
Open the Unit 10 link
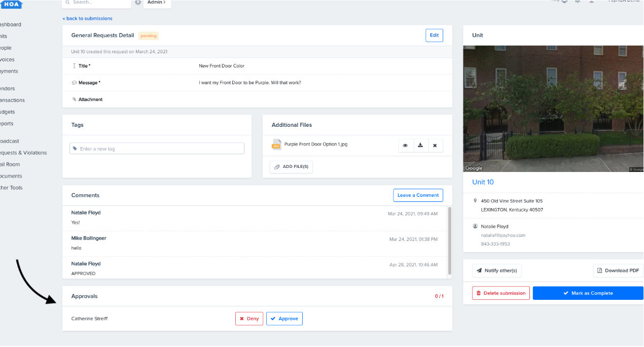(x=483, y=182)
